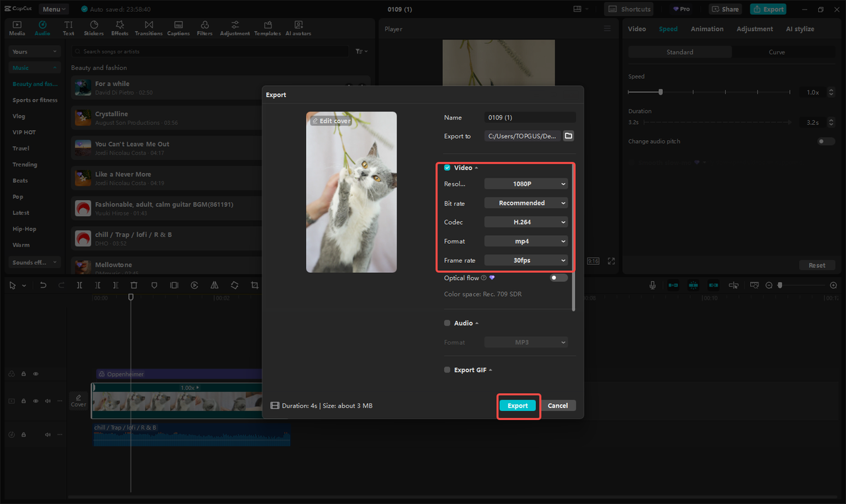846x504 pixels.
Task: Open the Resolution dropdown showing 1080P
Action: 525,183
